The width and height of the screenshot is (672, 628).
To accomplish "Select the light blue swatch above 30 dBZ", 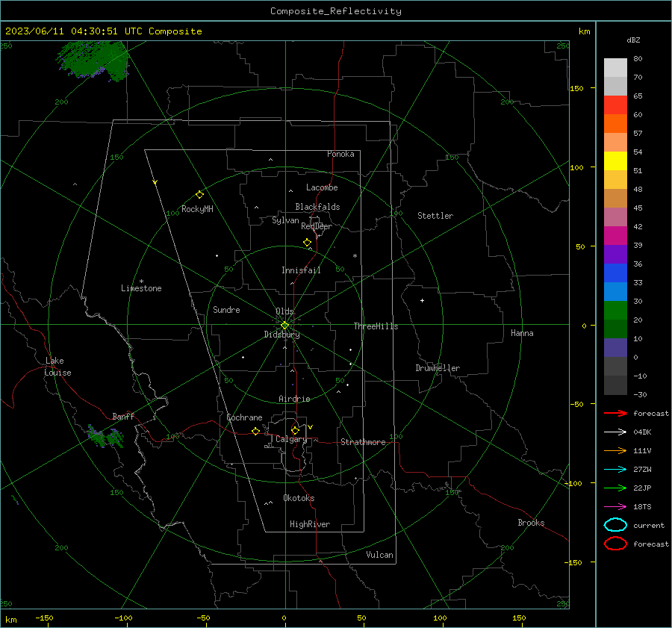I will pos(615,292).
